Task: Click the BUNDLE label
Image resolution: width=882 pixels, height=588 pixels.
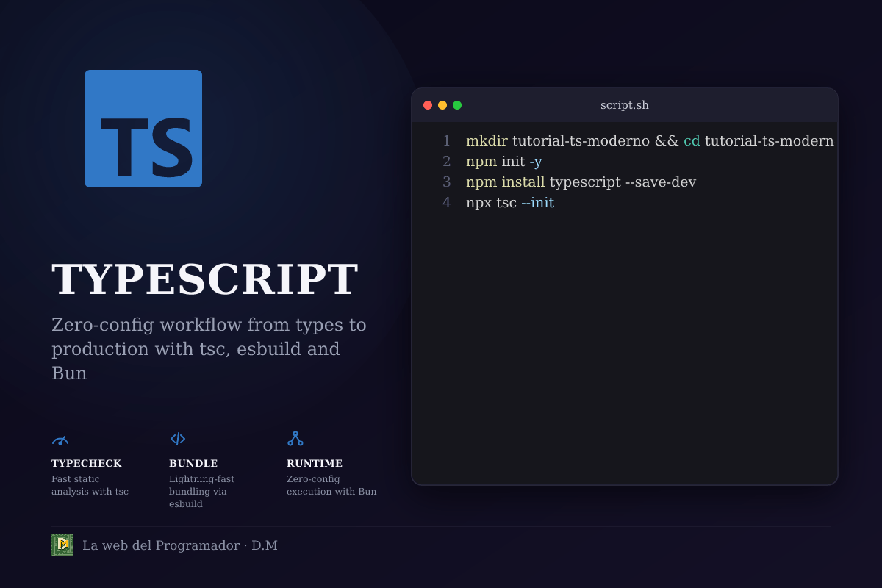Action: click(193, 464)
